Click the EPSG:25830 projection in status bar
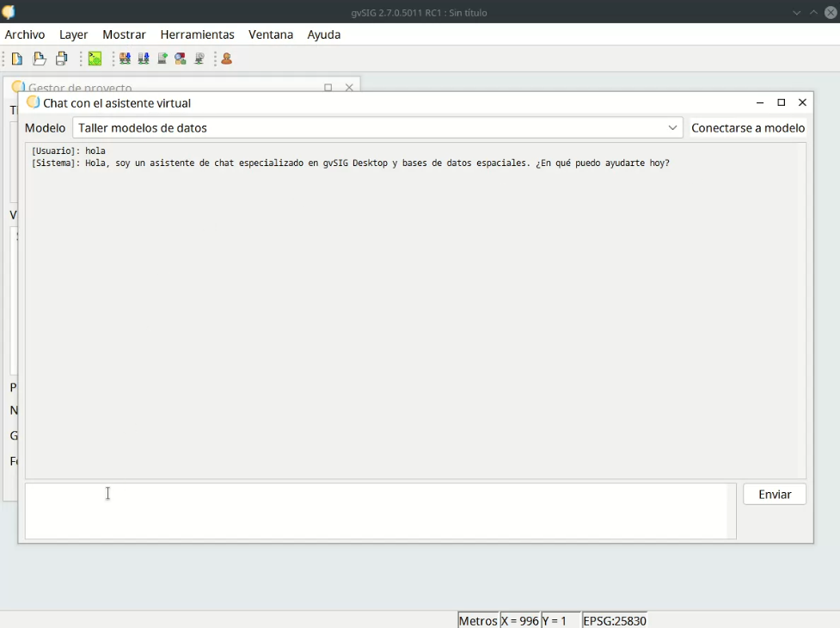Viewport: 840px width, 628px height. coord(615,620)
